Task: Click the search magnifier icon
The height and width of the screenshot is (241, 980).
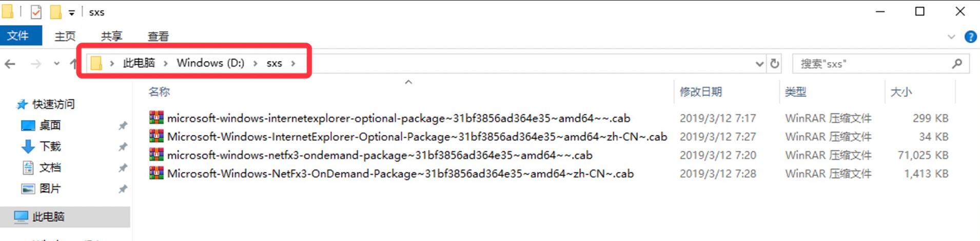Action: click(x=957, y=63)
